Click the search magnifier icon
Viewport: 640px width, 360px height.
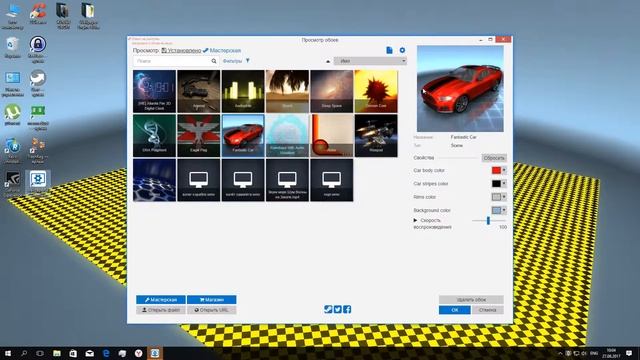coord(214,61)
